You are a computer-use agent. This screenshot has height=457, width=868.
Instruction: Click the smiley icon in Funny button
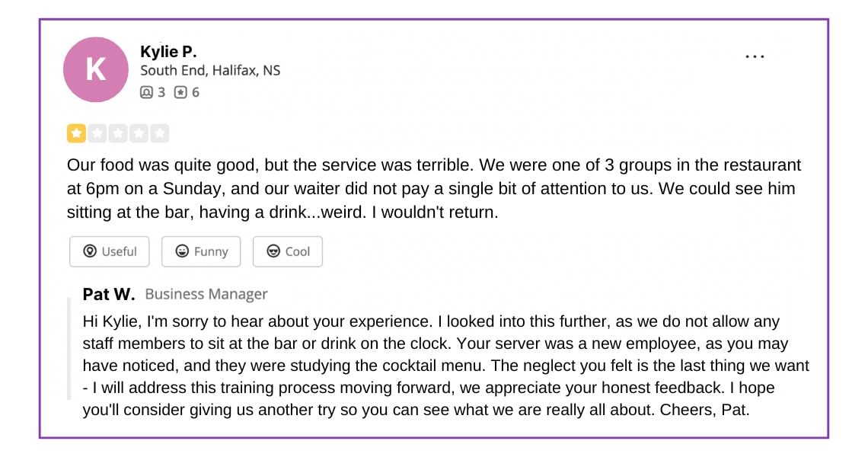pos(182,251)
